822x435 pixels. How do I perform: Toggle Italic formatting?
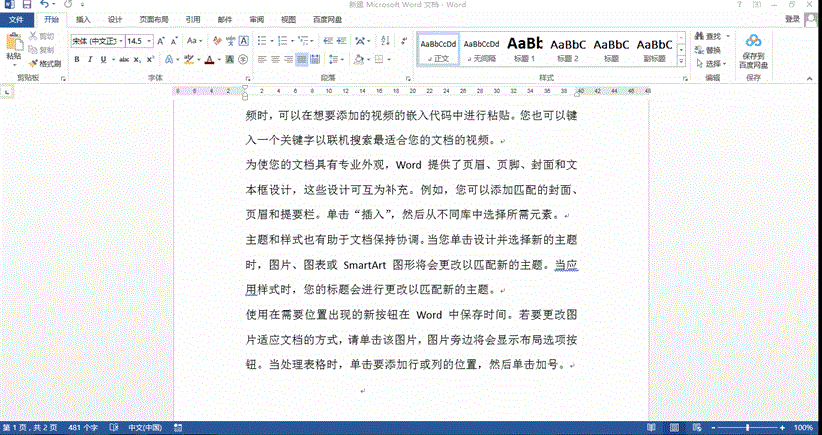[90, 60]
